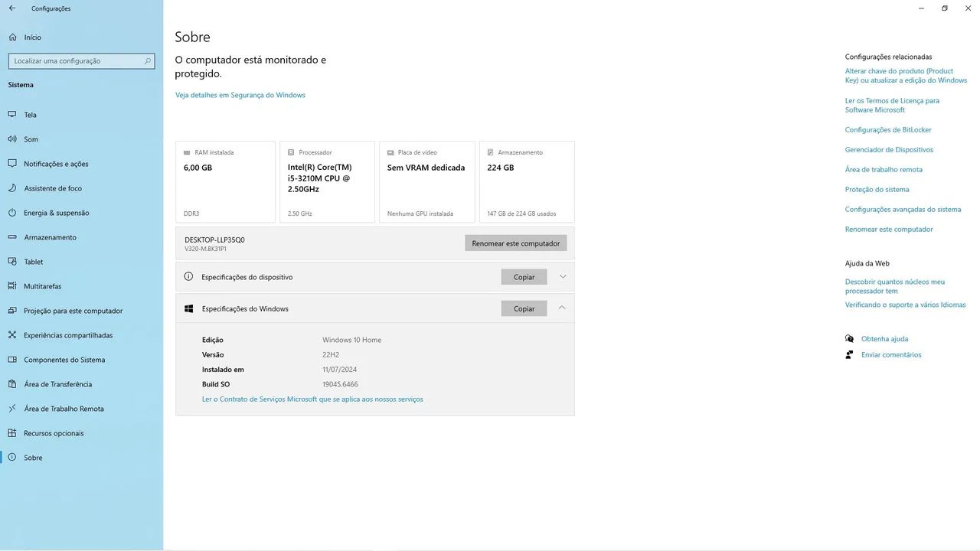
Task: Open the Assistente de foco moon icon
Action: [x=11, y=188]
